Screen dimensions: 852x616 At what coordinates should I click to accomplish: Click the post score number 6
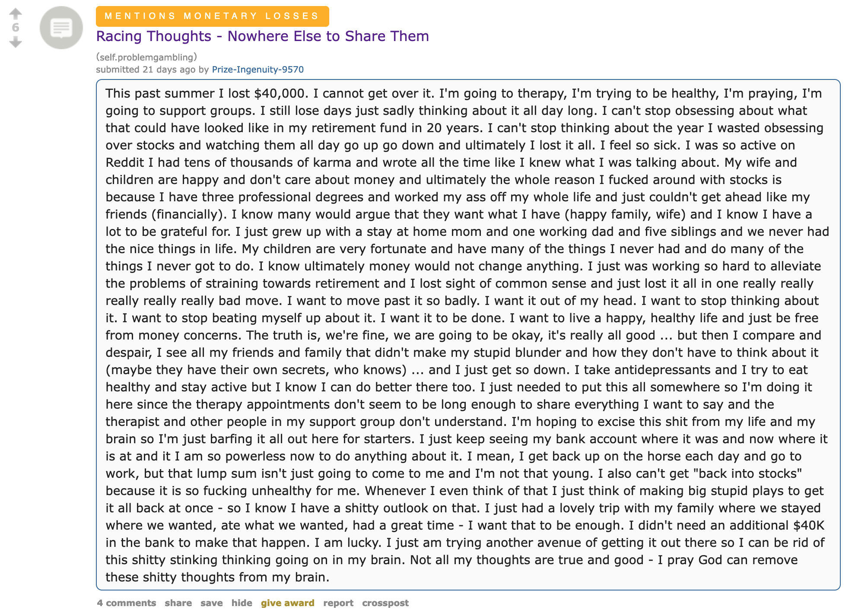coord(16,28)
